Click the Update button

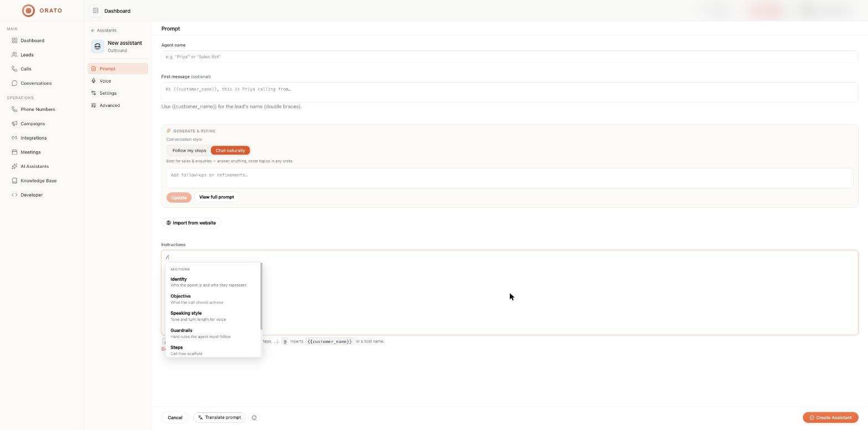coord(179,197)
